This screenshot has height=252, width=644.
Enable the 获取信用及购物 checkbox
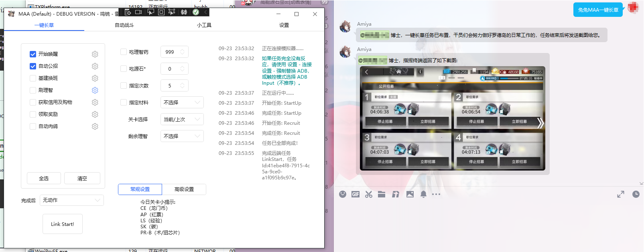coord(33,102)
